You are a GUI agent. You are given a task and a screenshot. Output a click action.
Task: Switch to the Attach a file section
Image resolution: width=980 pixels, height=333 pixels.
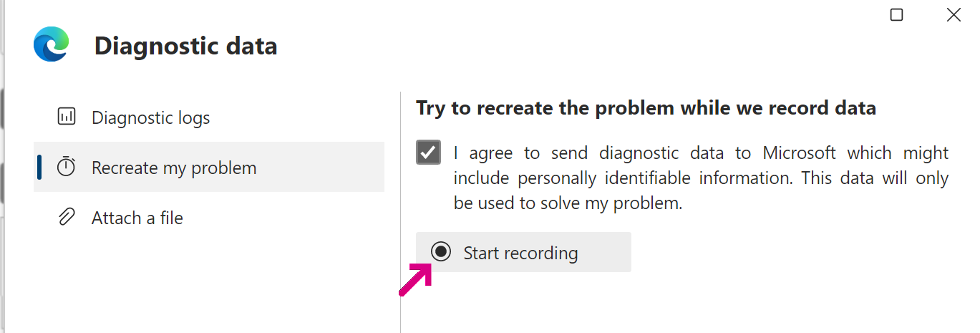(x=137, y=218)
